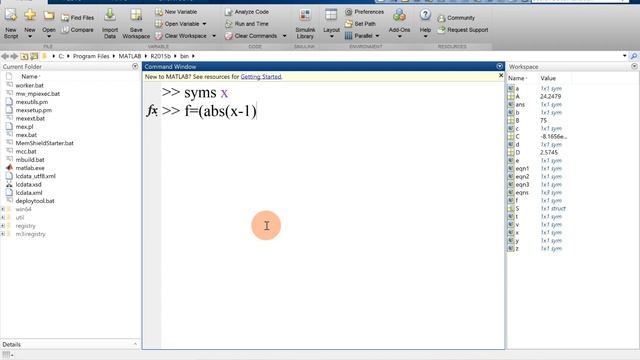Select mw_mpiexec.bat file

[38, 93]
